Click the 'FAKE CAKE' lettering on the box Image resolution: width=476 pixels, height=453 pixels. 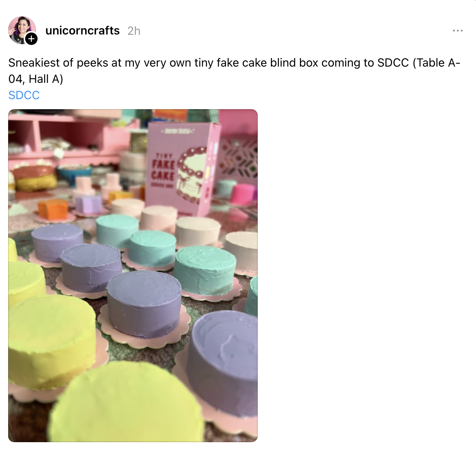[163, 170]
